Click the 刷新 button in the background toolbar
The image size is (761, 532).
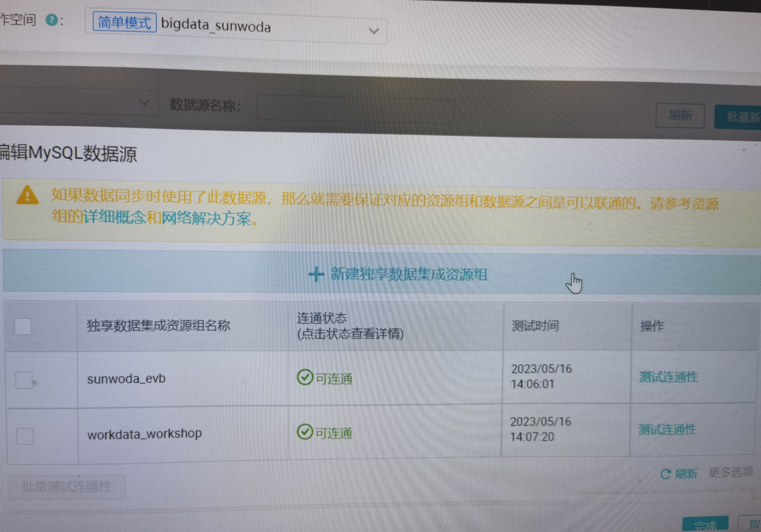(680, 115)
